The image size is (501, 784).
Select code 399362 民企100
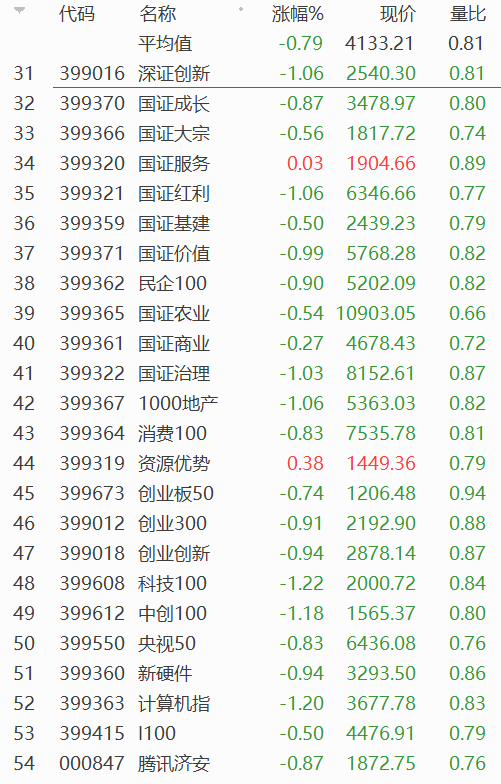[x=250, y=284]
